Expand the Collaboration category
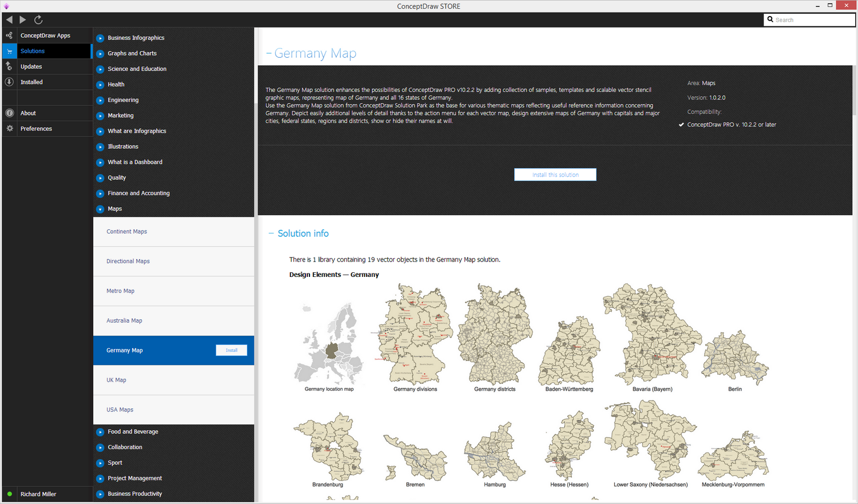Screen dimensions: 858x504 tap(100, 447)
